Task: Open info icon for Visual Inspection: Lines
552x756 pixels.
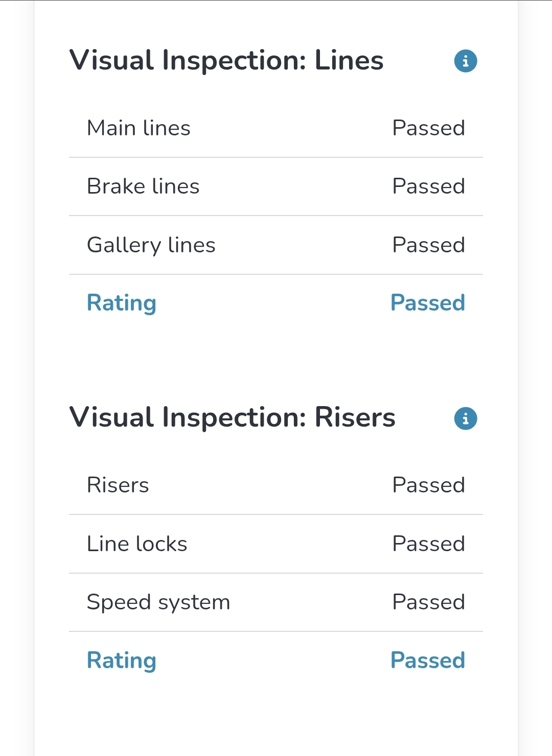Action: [466, 61]
